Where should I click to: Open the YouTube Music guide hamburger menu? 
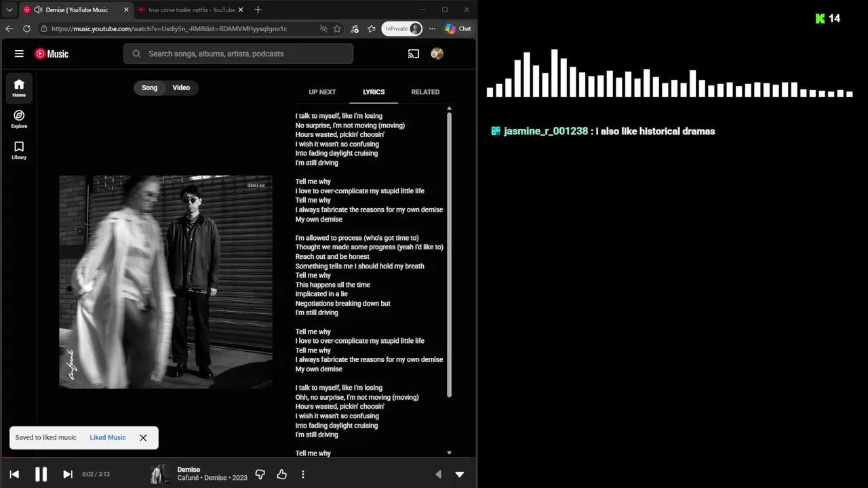coord(19,54)
